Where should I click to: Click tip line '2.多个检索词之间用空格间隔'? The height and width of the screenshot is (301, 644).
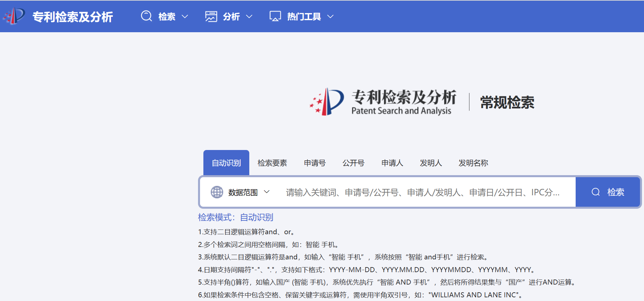(269, 245)
